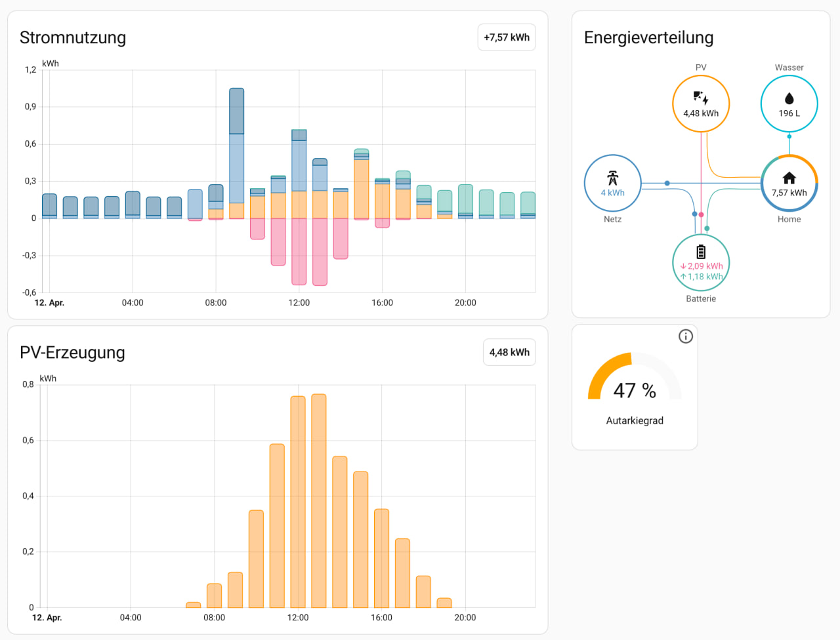The height and width of the screenshot is (640, 840).
Task: Click the Home house icon
Action: point(789,178)
